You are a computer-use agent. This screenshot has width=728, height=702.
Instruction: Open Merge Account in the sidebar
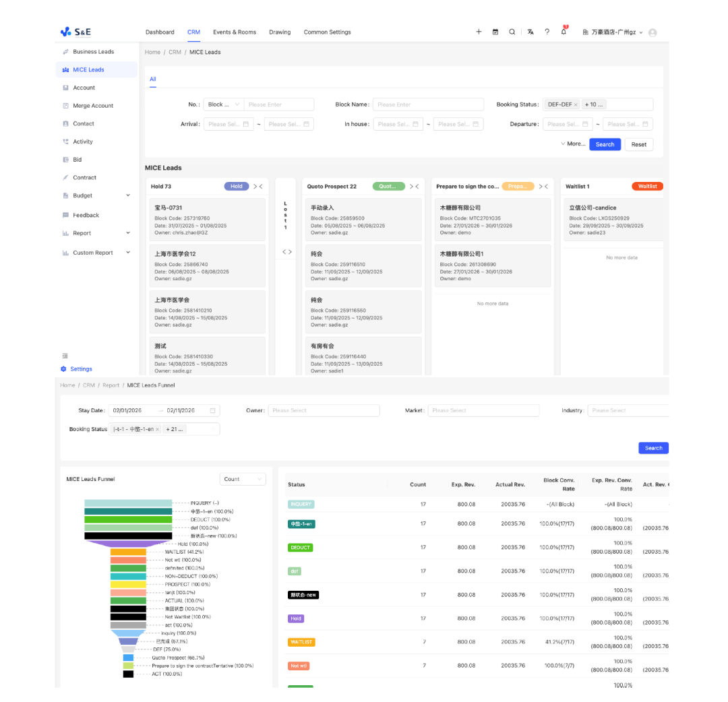(96, 106)
